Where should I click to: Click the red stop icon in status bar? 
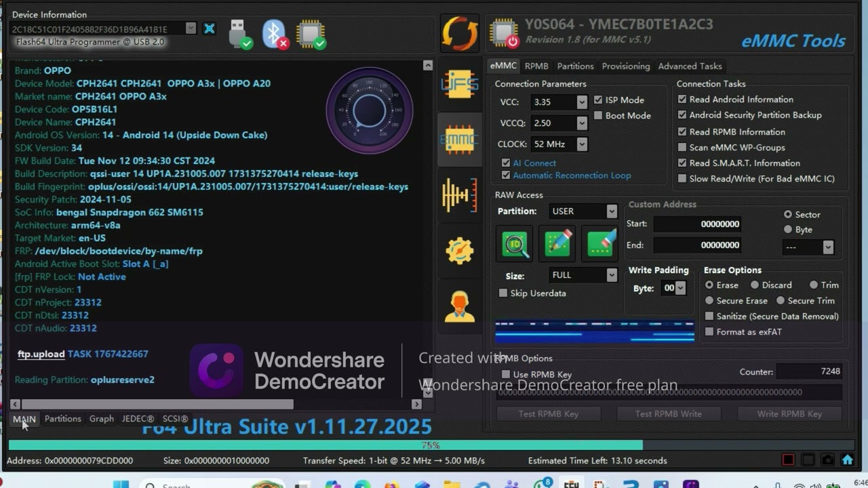pyautogui.click(x=788, y=460)
